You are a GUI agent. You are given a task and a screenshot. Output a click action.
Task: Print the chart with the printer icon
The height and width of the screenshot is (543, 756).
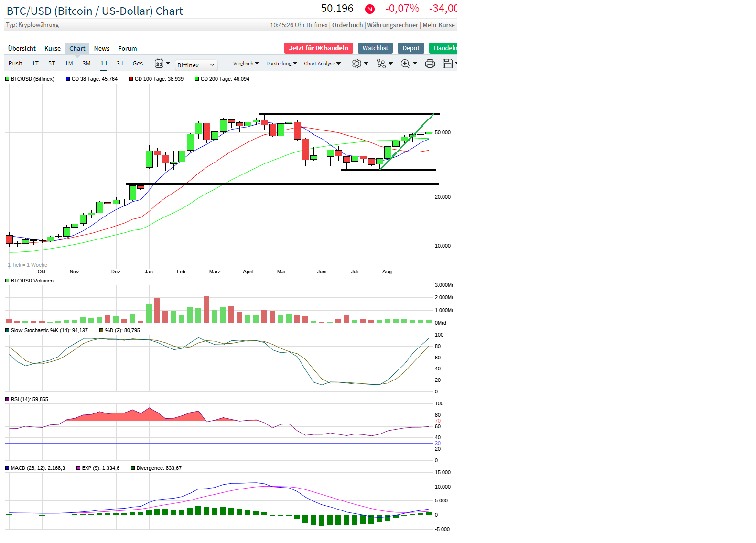[430, 64]
